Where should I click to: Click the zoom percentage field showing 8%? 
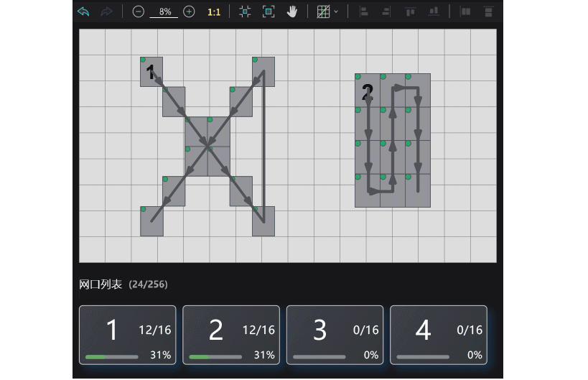pyautogui.click(x=165, y=11)
